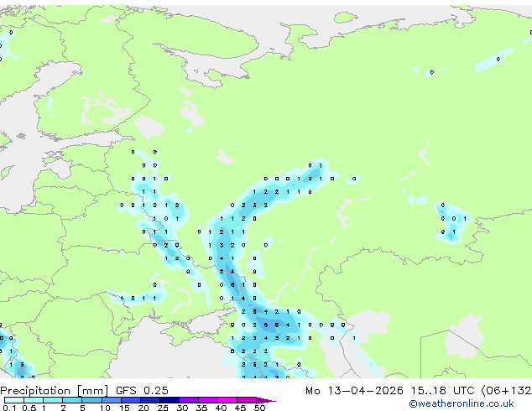Click the legend label '25'
The width and height of the screenshot is (532, 411).
tap(163, 408)
